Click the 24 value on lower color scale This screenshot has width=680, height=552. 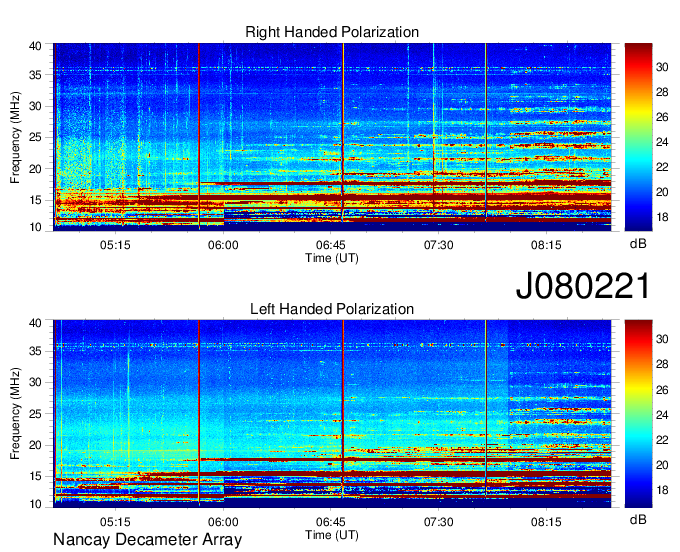coord(662,415)
